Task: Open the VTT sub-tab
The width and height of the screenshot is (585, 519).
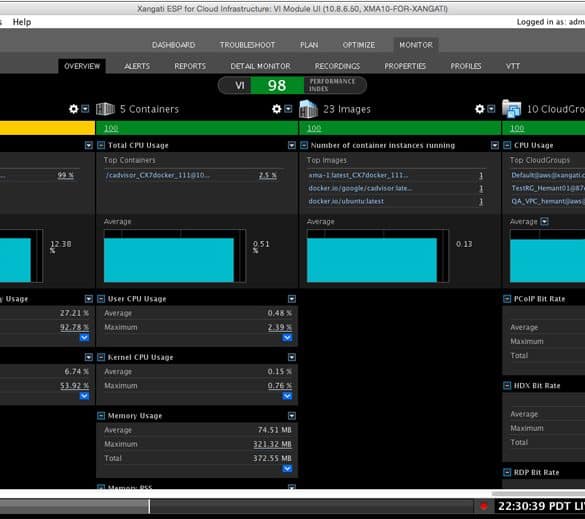Action: 513,66
